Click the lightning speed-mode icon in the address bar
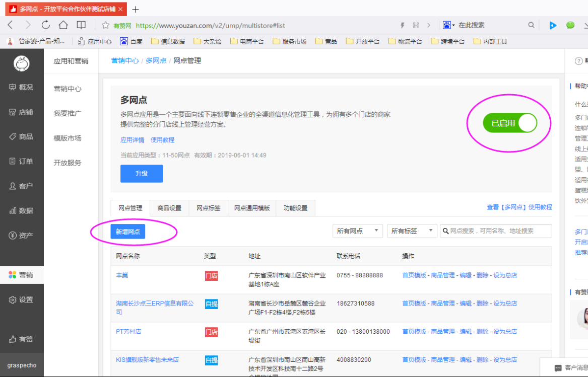Viewport: 588px width, 377px height. (x=403, y=25)
